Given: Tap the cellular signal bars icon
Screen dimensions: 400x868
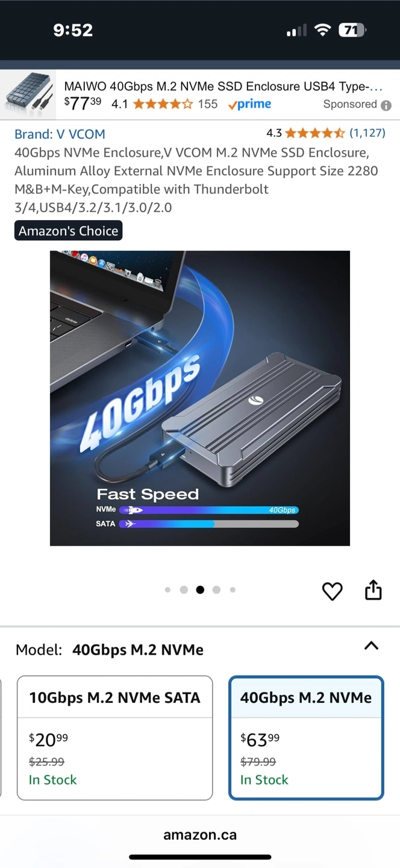Looking at the screenshot, I should point(296,30).
